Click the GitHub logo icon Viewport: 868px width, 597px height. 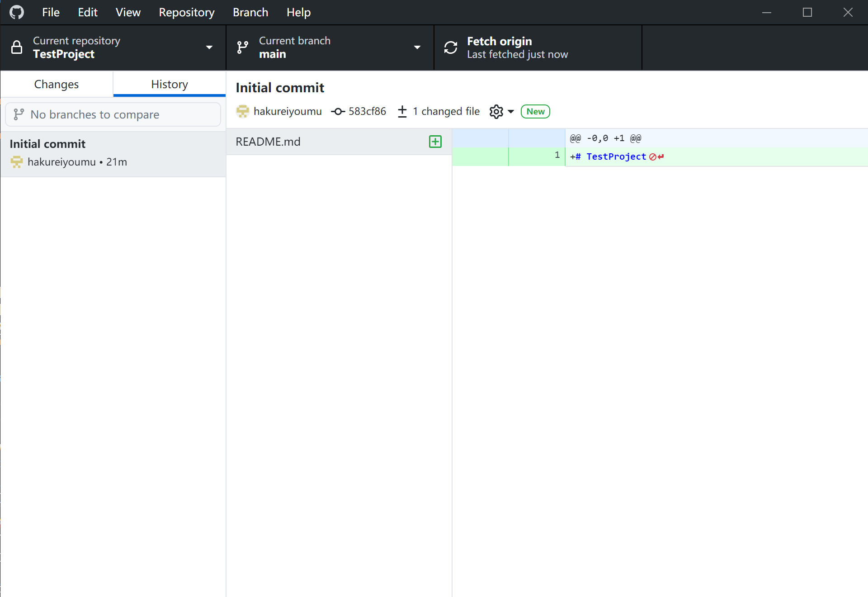[17, 12]
